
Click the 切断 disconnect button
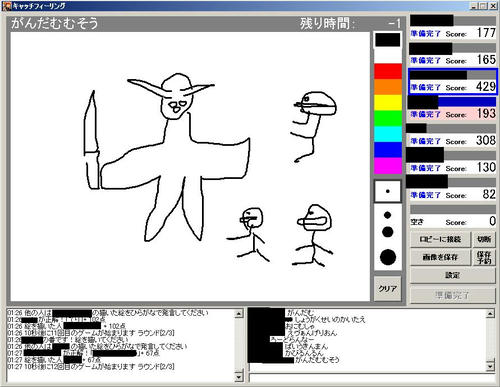[484, 239]
